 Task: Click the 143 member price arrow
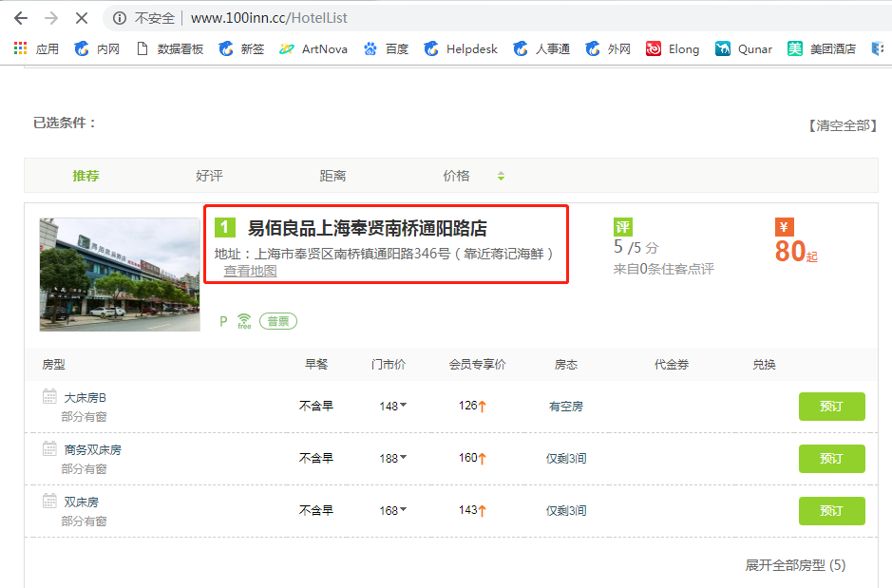point(483,511)
